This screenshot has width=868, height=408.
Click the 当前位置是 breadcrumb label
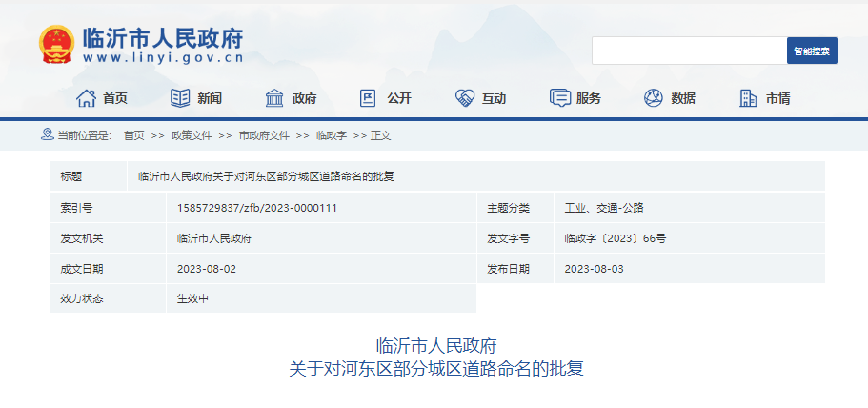tap(85, 135)
